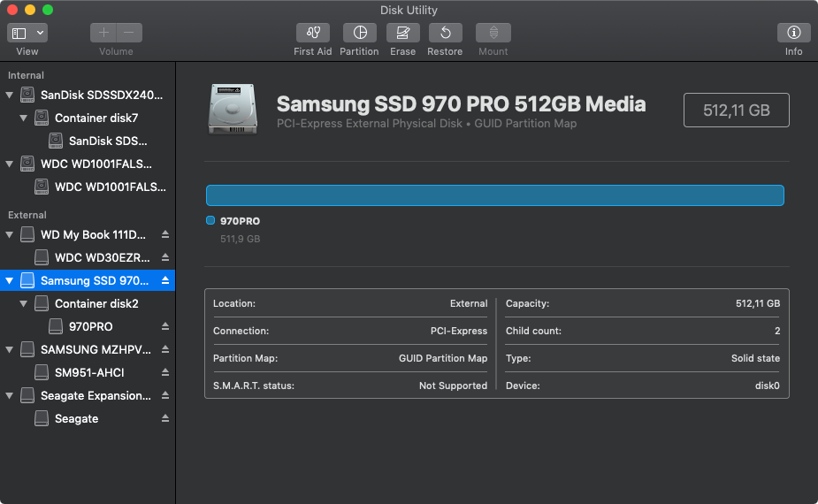Click the Restore toolbar icon
The height and width of the screenshot is (504, 818).
point(445,33)
